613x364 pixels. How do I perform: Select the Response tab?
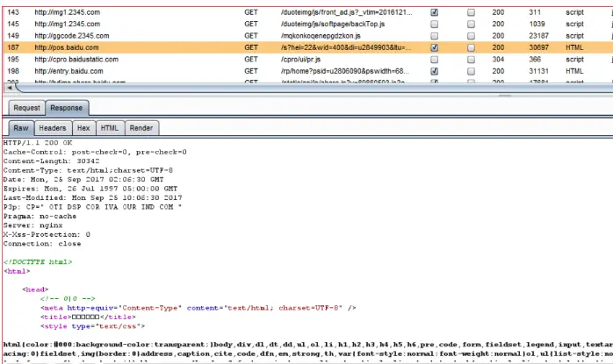pyautogui.click(x=67, y=108)
